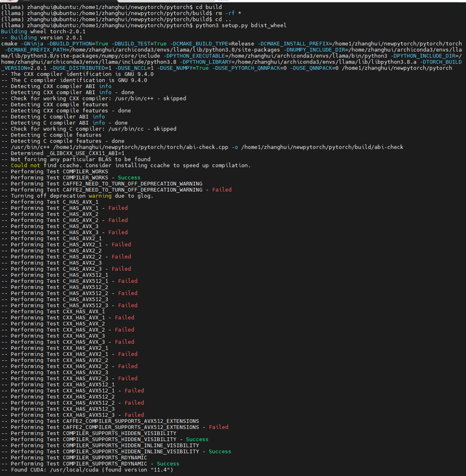Viewport: 466px width, 476px height.
Task: Click 'Detecting CXX compile features - done' line
Action: (x=66, y=111)
